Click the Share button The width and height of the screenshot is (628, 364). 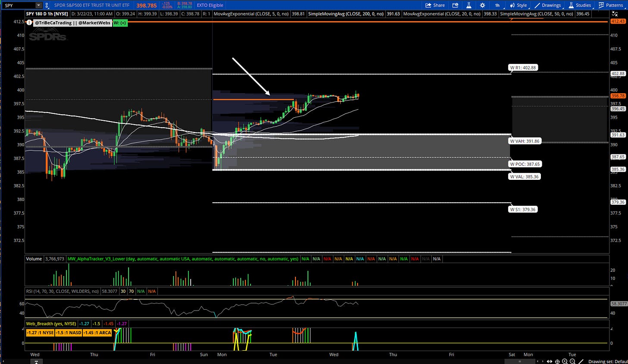435,5
